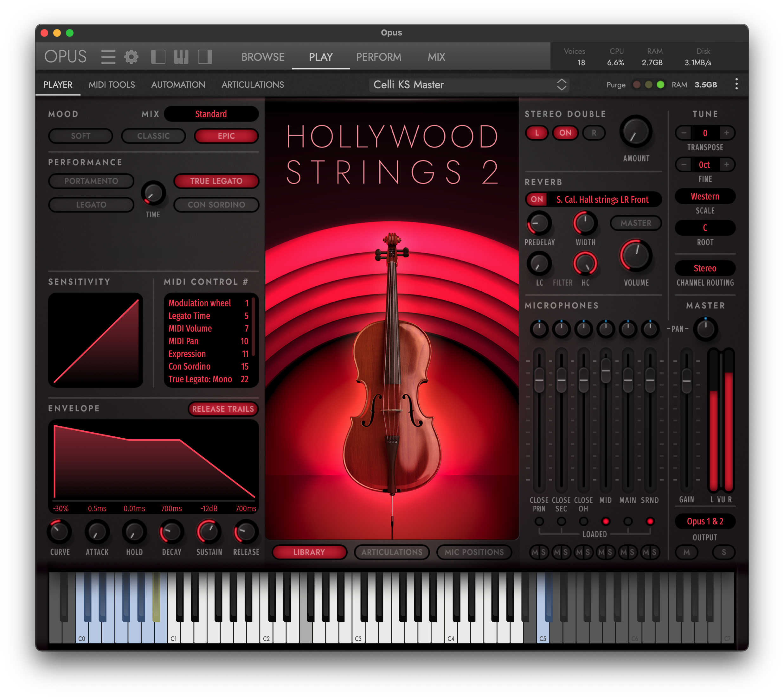Click the envelope Release knob

point(246,532)
